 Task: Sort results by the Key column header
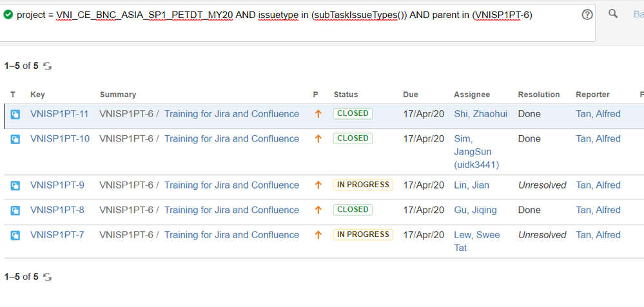[37, 95]
